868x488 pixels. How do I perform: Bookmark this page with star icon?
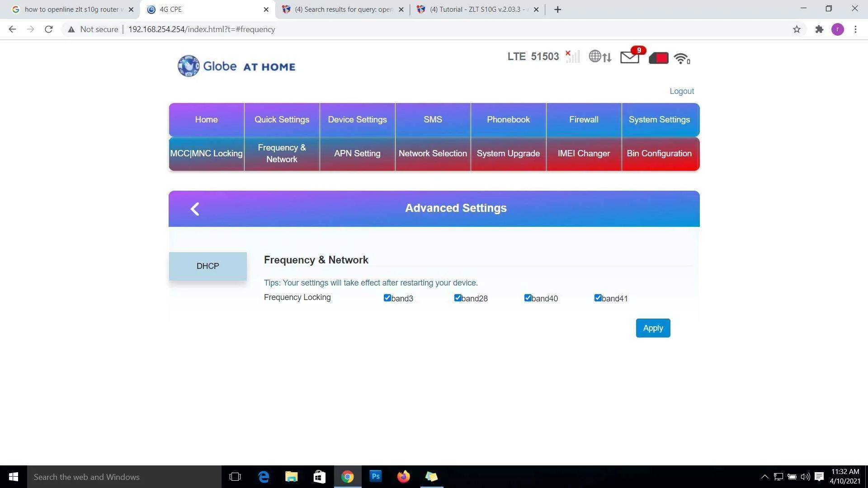pyautogui.click(x=797, y=29)
